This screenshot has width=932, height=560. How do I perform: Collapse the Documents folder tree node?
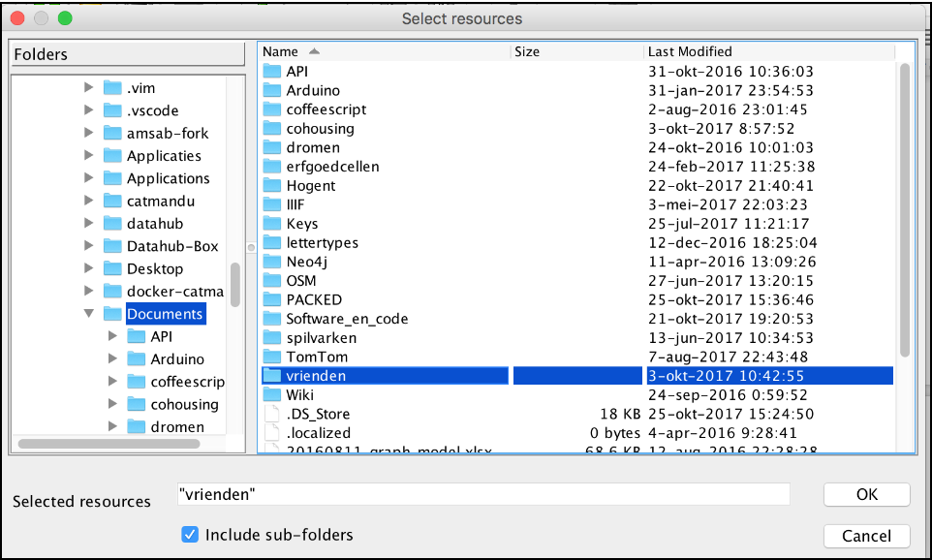pos(89,314)
